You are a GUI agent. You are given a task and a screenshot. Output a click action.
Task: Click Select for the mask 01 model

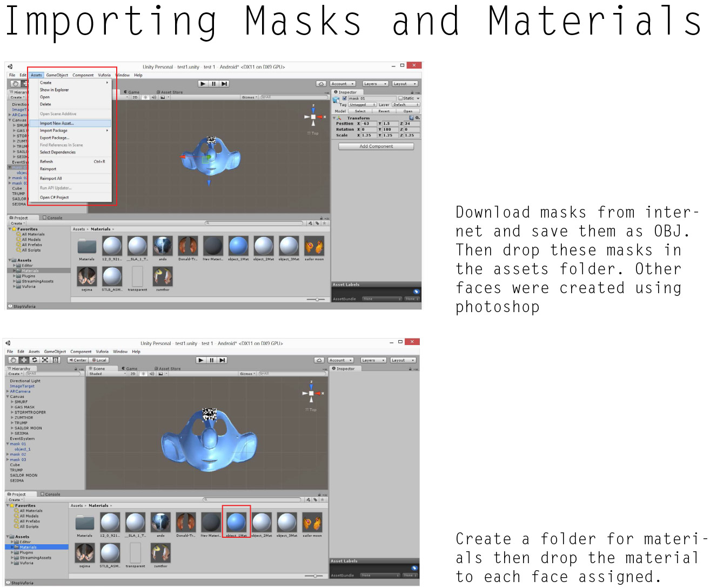tap(360, 111)
